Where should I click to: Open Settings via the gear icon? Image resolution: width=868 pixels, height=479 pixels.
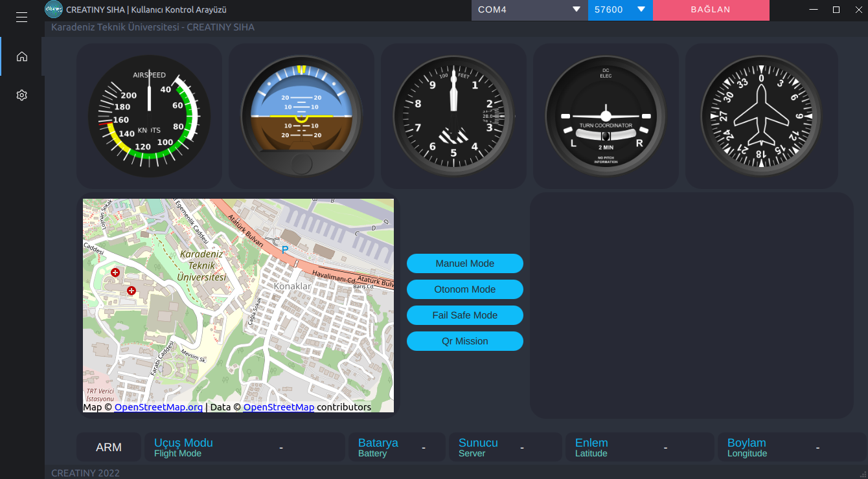(21, 95)
